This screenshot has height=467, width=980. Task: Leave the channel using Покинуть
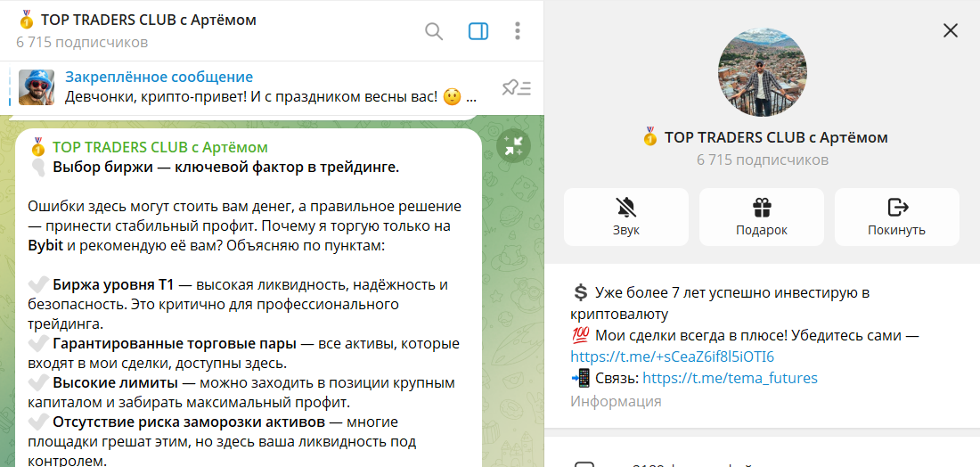(x=896, y=217)
